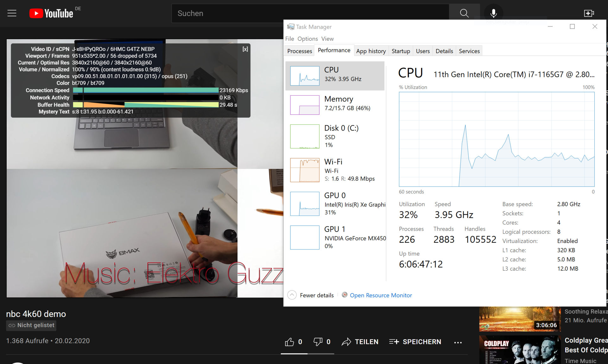Click SPEICHERN to save the video
608x364 pixels.
(x=415, y=342)
